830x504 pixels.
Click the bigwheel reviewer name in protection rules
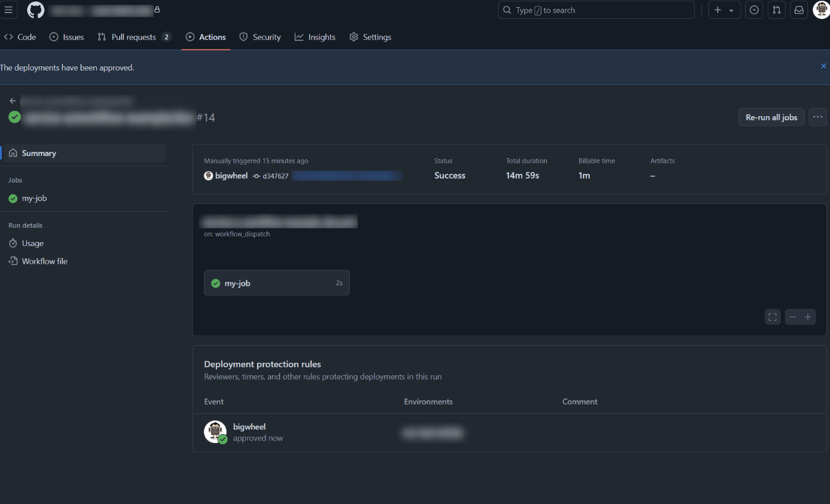[x=249, y=427]
